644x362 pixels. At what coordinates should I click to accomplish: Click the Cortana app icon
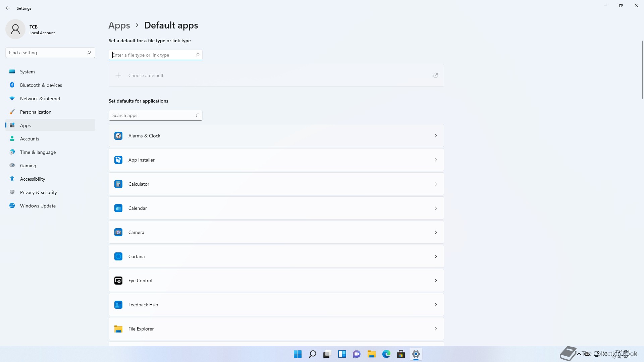pos(118,256)
